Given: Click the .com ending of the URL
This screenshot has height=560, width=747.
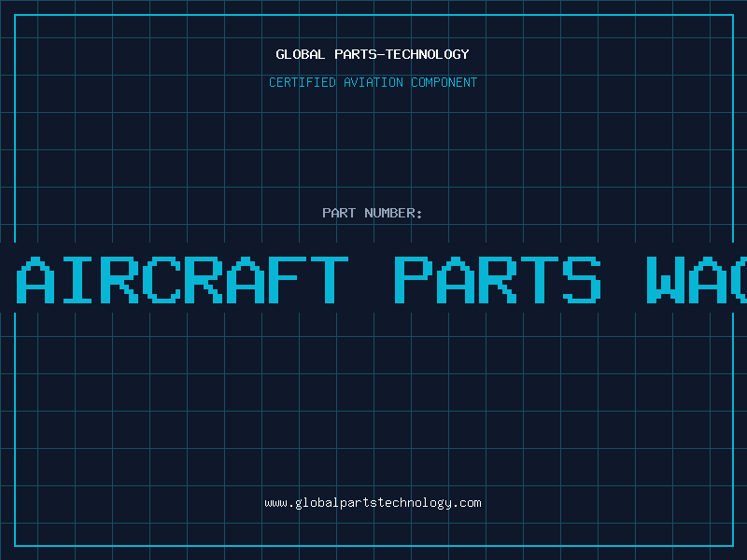Looking at the screenshot, I should point(466,503).
